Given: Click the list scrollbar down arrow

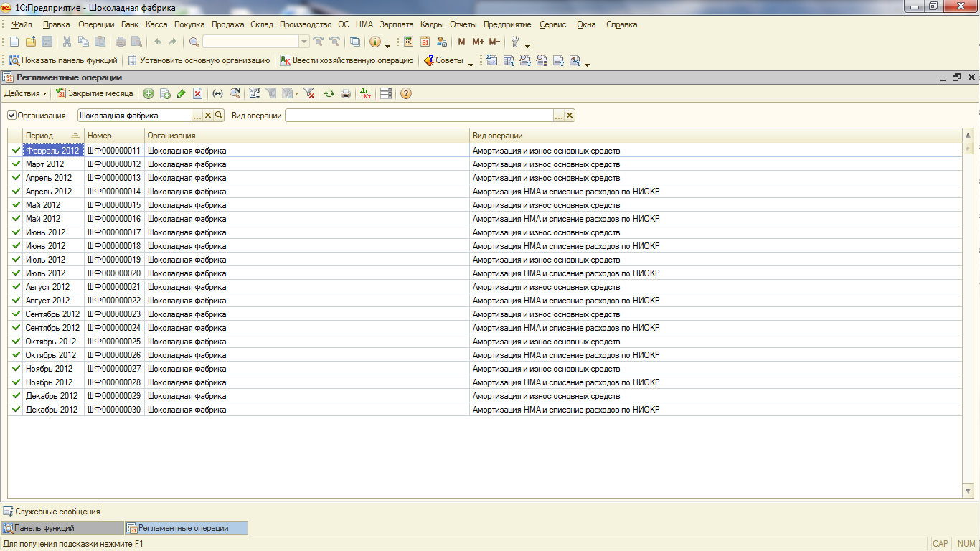Looking at the screenshot, I should point(967,491).
